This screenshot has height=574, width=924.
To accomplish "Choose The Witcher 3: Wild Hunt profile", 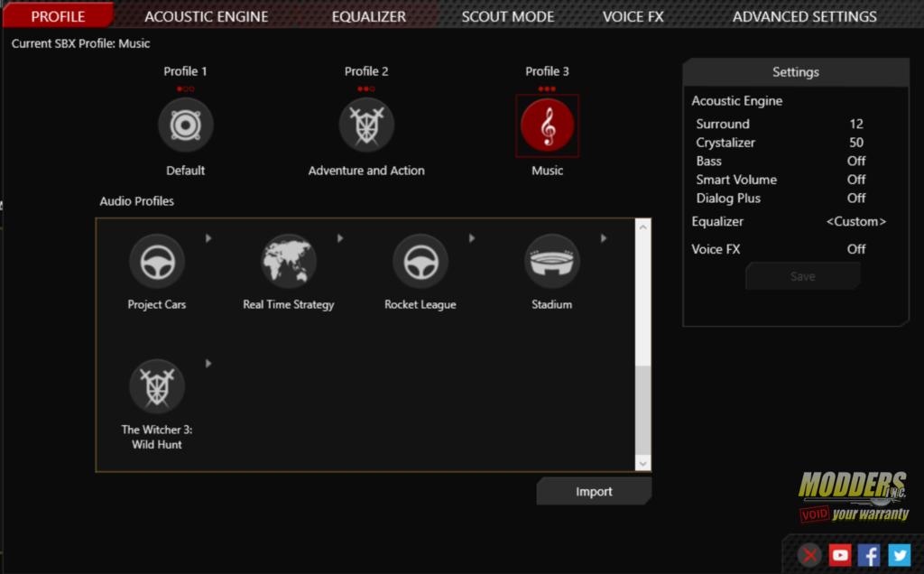I will [x=157, y=387].
